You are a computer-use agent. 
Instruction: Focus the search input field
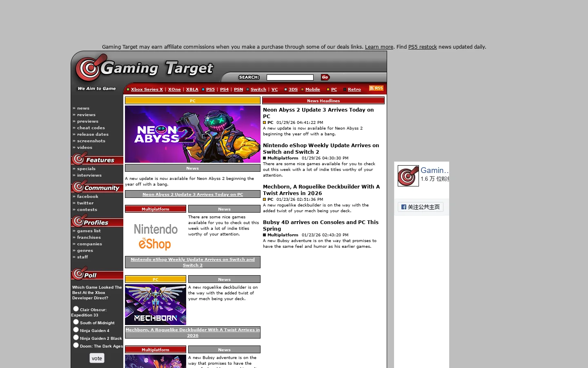tap(290, 77)
